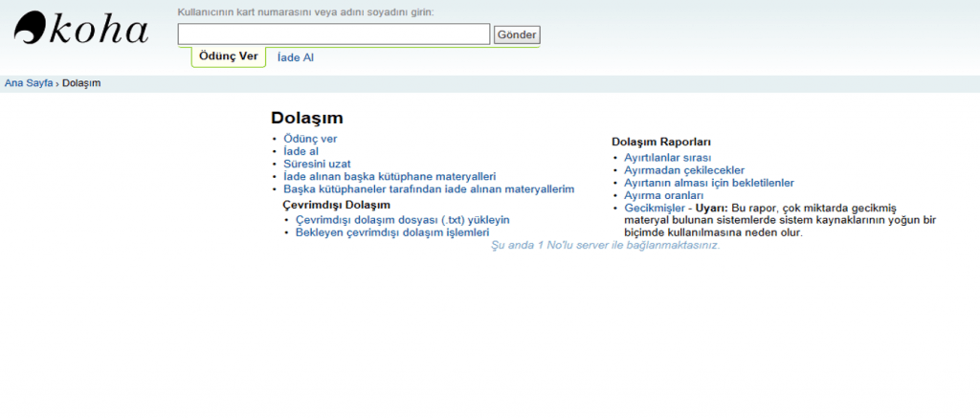This screenshot has height=419, width=980.
Task: Open the Süresini uzat link
Action: pyautogui.click(x=317, y=164)
